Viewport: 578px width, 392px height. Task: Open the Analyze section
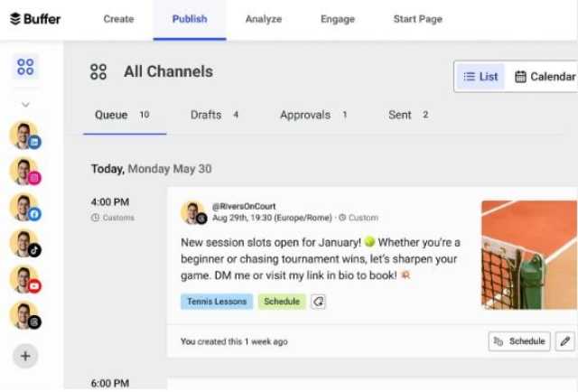pyautogui.click(x=264, y=19)
